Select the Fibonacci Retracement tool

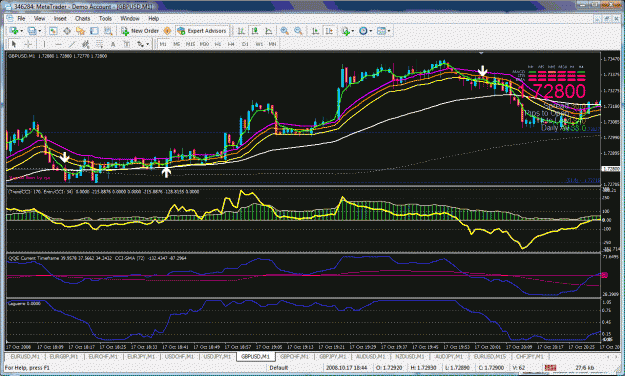99,44
